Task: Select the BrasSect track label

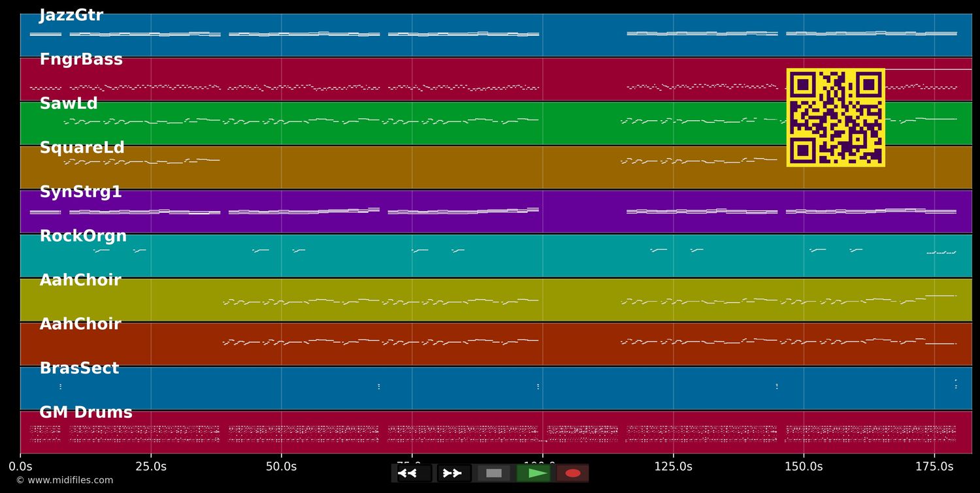Action: tap(80, 368)
